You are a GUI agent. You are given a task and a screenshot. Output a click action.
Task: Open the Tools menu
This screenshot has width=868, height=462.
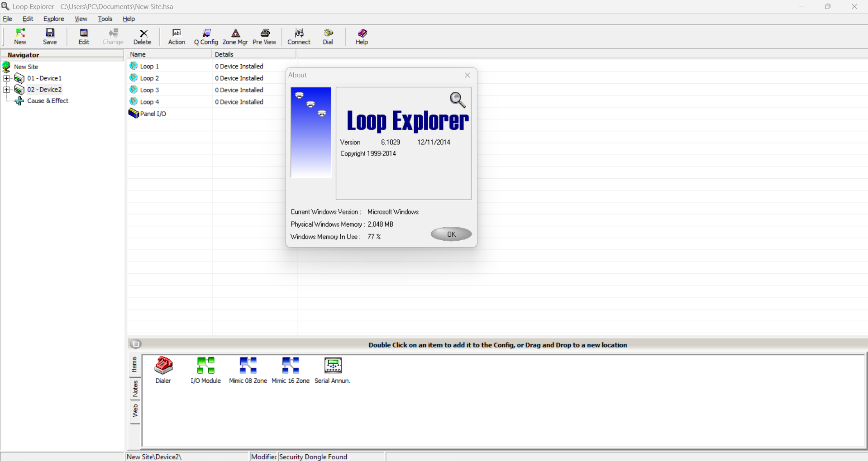(x=105, y=19)
